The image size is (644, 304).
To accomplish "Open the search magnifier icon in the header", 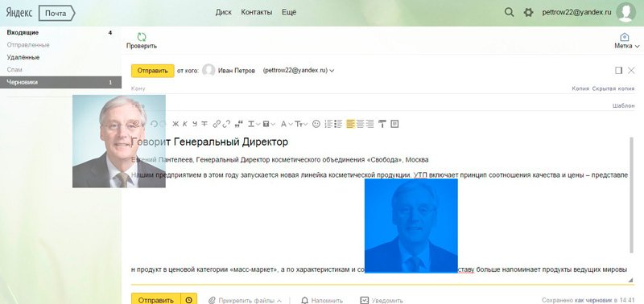I will (x=509, y=12).
